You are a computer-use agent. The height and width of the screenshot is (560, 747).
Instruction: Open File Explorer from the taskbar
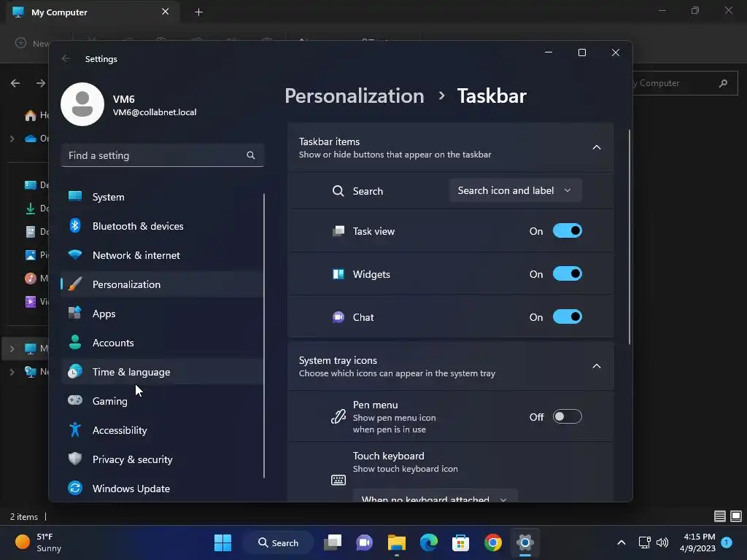pos(396,542)
